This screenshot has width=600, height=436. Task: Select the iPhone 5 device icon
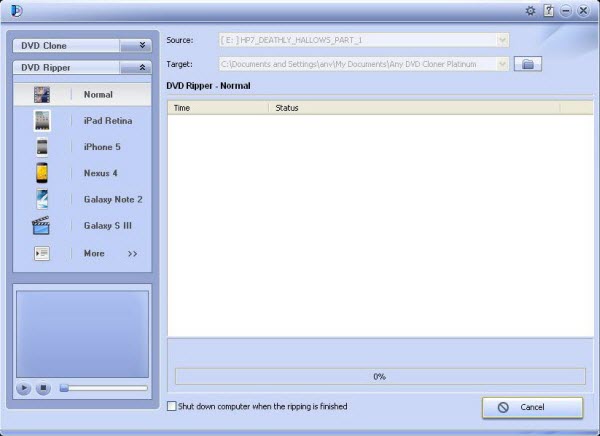(x=42, y=147)
